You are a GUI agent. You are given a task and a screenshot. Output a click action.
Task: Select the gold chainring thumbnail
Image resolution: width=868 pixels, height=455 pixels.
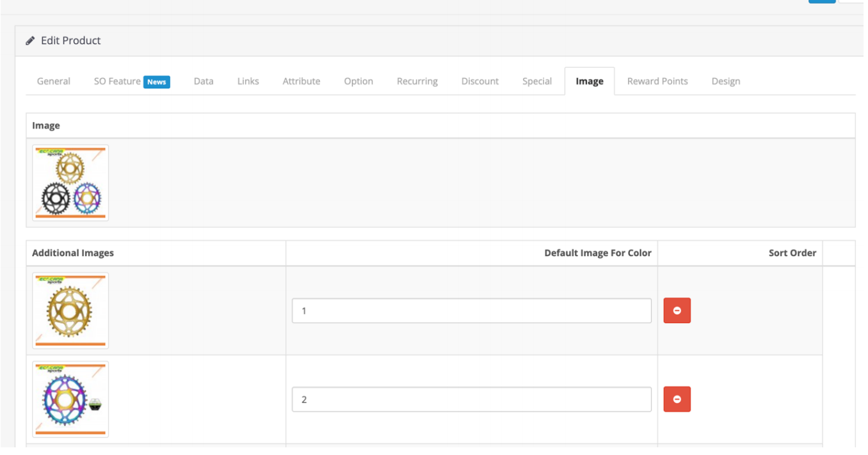click(x=70, y=311)
